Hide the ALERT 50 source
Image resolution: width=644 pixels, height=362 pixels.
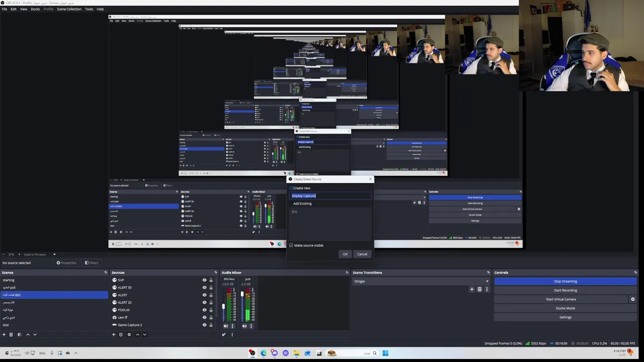(204, 288)
